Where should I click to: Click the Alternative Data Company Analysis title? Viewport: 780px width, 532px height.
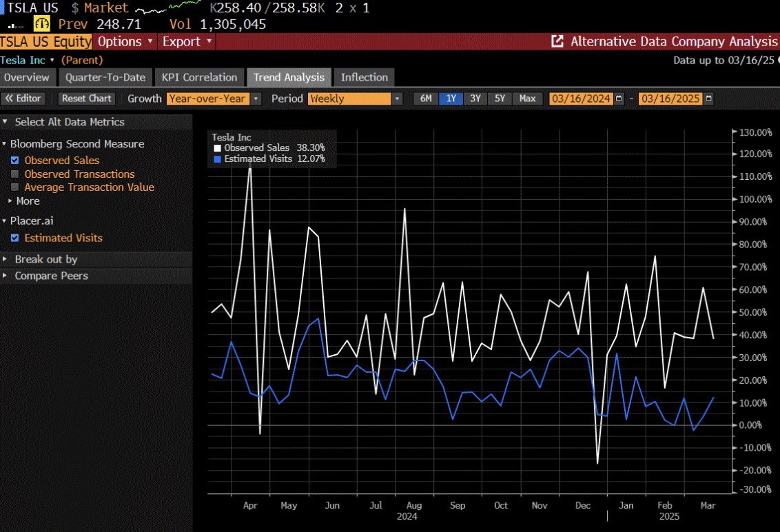click(x=674, y=41)
